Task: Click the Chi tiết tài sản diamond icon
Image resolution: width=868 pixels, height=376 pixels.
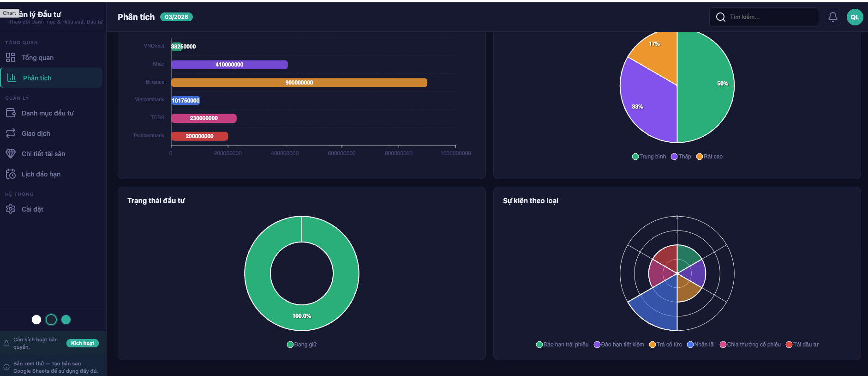Action: pyautogui.click(x=11, y=153)
